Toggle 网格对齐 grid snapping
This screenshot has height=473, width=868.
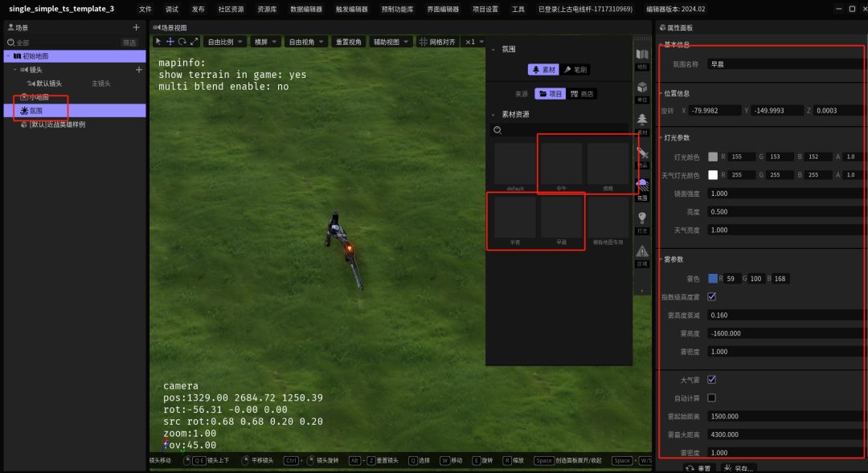(x=437, y=42)
